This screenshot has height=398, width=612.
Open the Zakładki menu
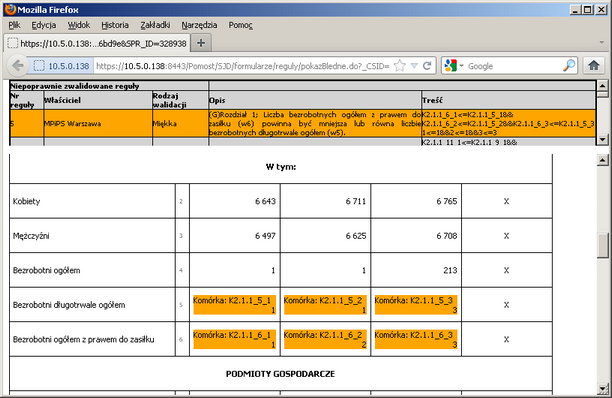click(x=155, y=25)
